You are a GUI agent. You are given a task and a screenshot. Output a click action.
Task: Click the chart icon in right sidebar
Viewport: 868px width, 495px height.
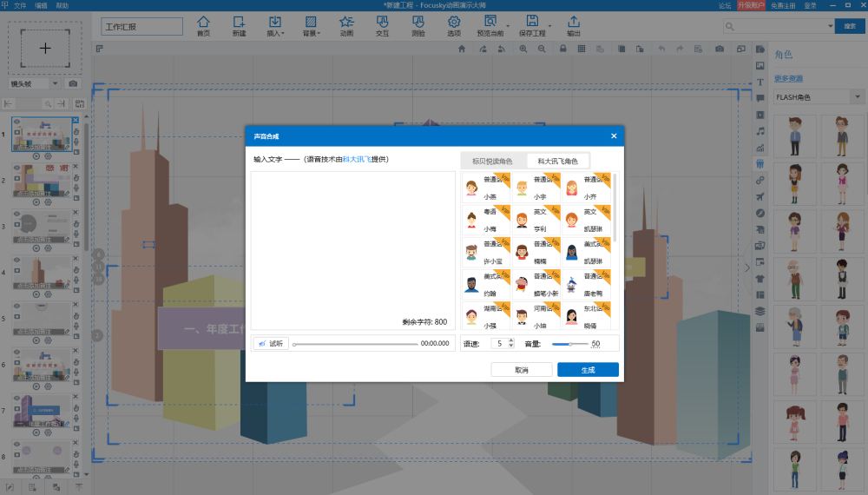pos(760,148)
